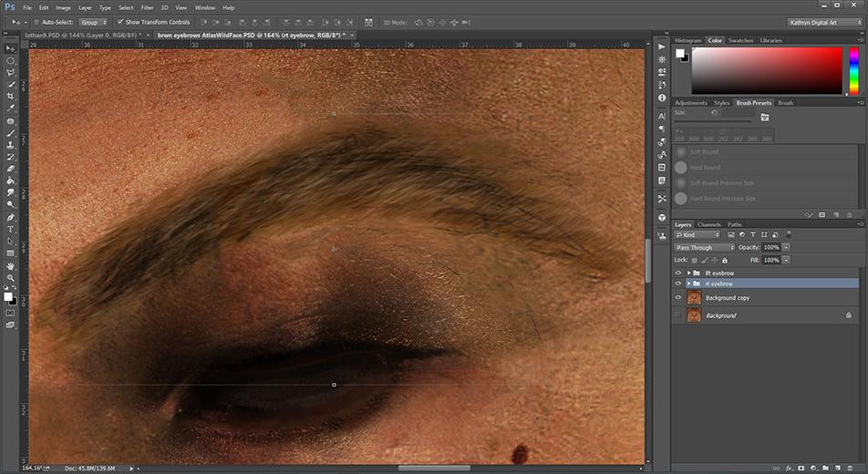The width and height of the screenshot is (868, 474).
Task: Click the rainbow hue slider strip
Action: pos(853,70)
